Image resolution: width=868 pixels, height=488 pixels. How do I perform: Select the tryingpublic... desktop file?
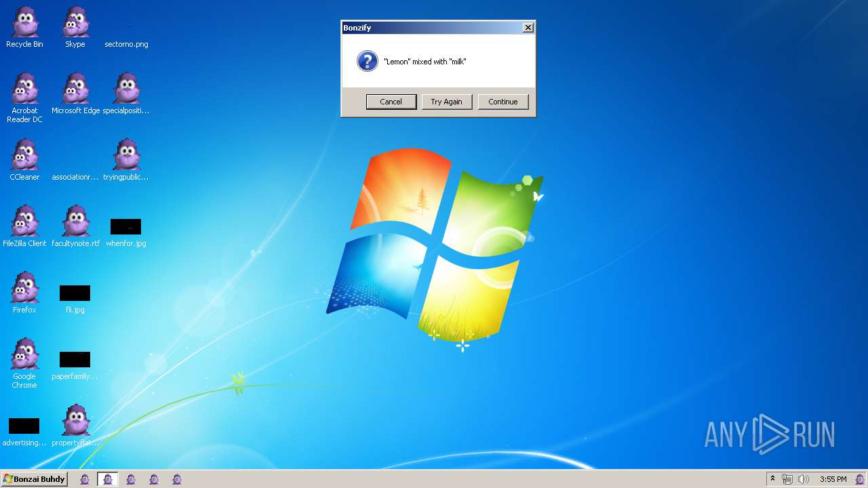pos(126,161)
